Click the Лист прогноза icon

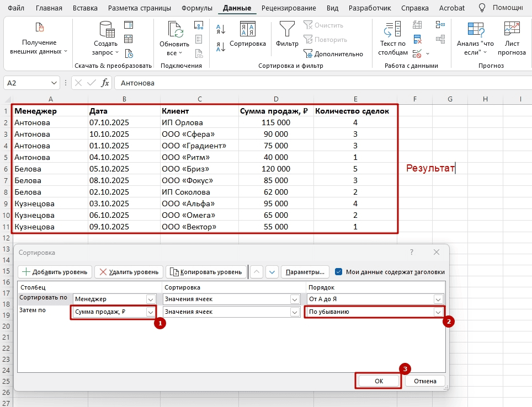512,36
